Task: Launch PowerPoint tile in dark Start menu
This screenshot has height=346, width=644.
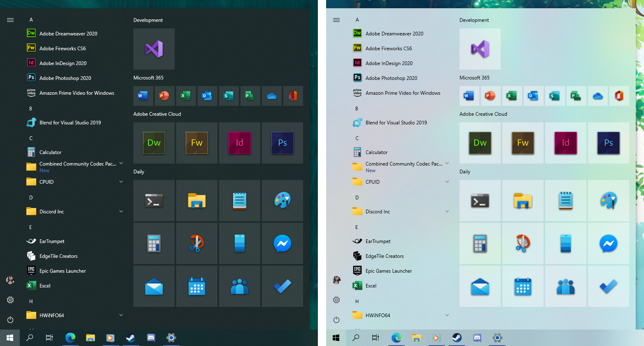Action: (x=165, y=96)
